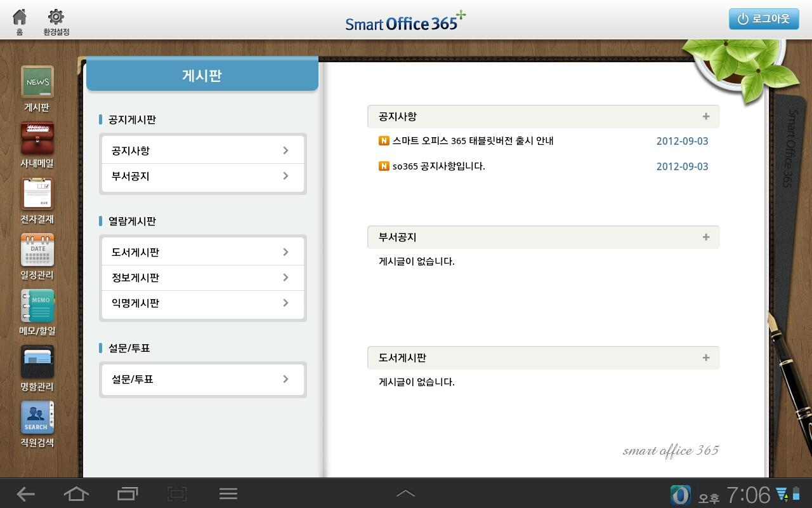Tap the screenshot capture icon
Image resolution: width=812 pixels, height=508 pixels.
177,493
